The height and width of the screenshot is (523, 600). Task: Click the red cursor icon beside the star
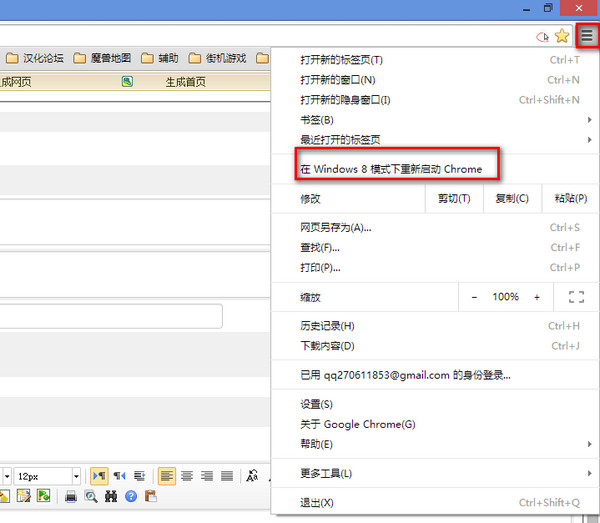[x=543, y=37]
